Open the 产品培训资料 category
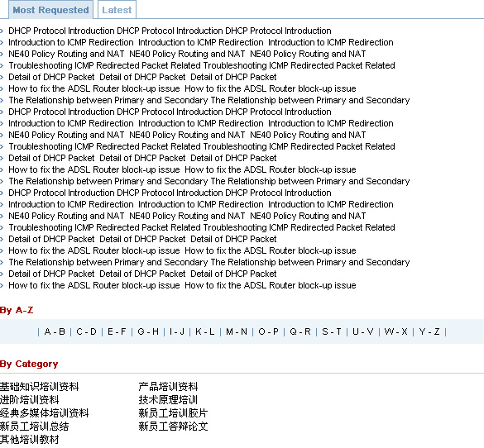 168,386
